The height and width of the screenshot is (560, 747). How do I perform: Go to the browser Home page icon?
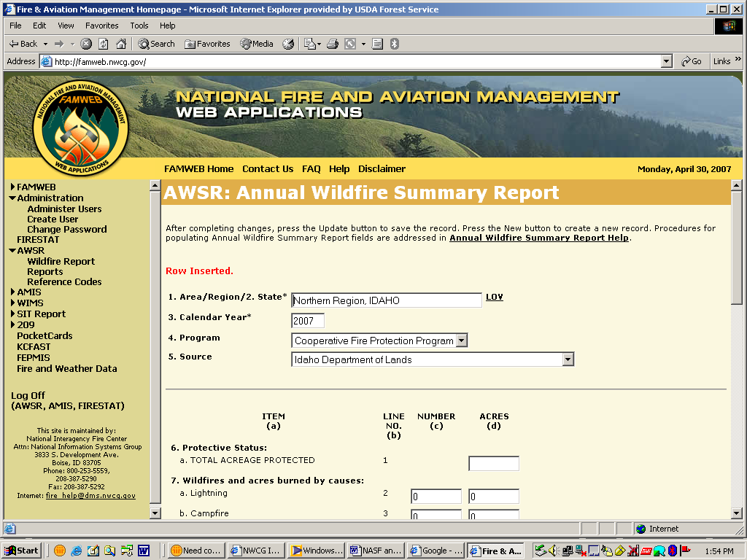121,44
